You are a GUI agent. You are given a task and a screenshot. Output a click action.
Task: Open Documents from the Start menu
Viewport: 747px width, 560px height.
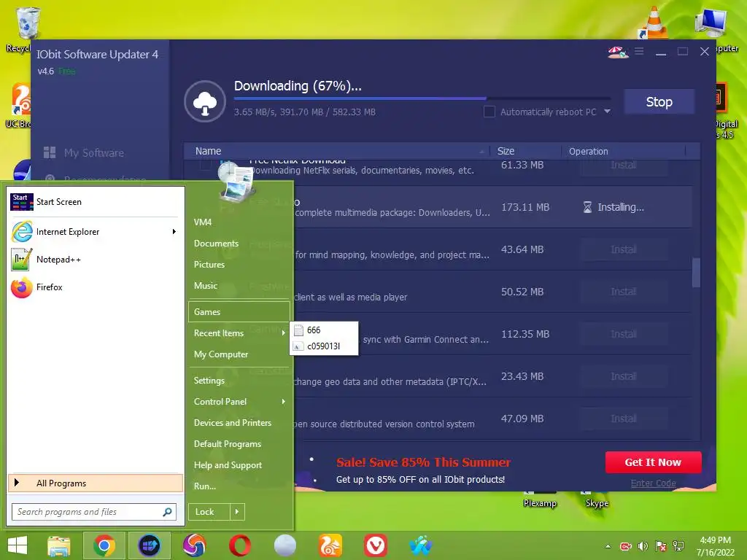[x=216, y=244]
